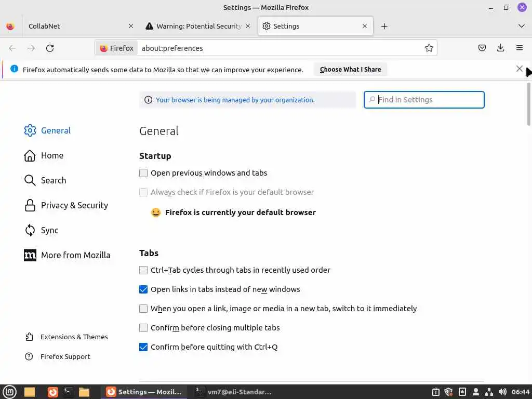Go back with the back arrow
The width and height of the screenshot is (532, 399).
(12, 48)
